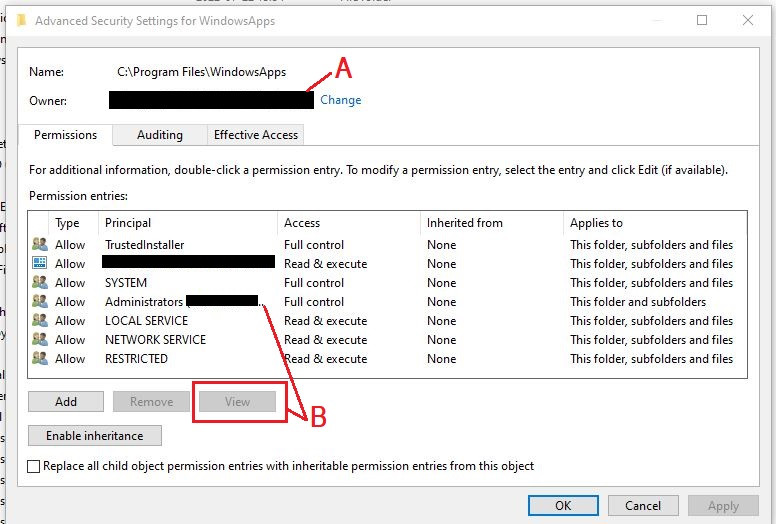Maximize the Advanced Security Settings window
Screen dimensions: 776x524
coord(702,20)
